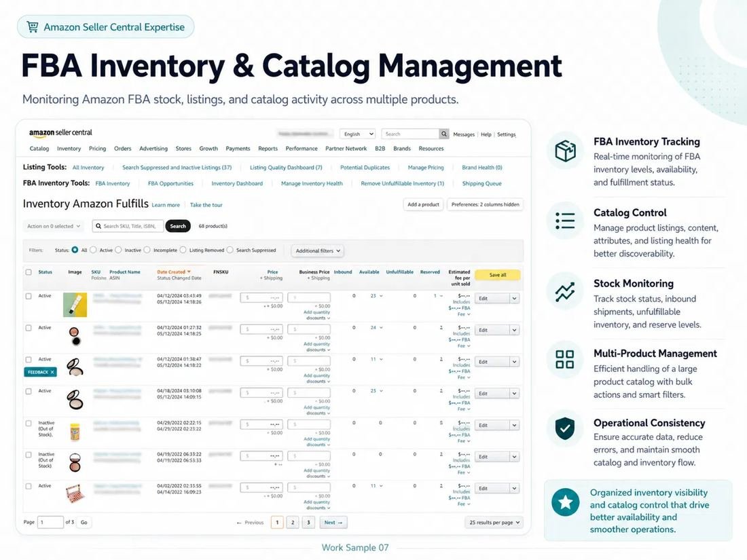
Task: Open the Action on 0 selected dropdown
Action: tap(54, 226)
